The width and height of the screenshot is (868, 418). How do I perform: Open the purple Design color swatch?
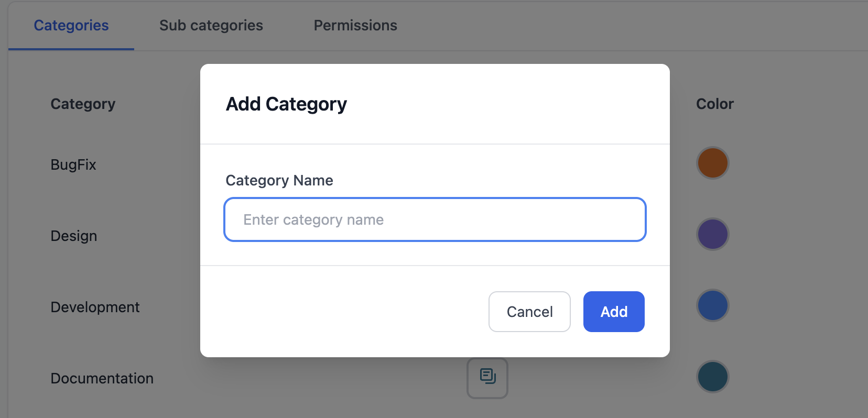pos(713,234)
